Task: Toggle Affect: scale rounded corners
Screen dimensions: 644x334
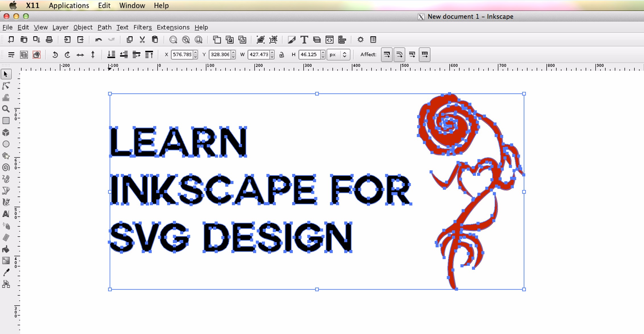Action: pyautogui.click(x=399, y=54)
